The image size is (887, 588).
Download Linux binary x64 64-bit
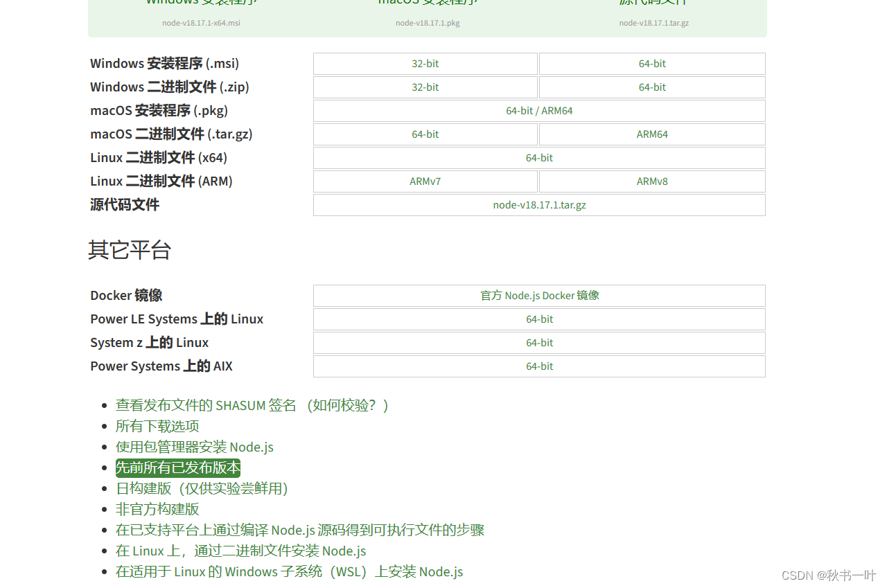539,158
